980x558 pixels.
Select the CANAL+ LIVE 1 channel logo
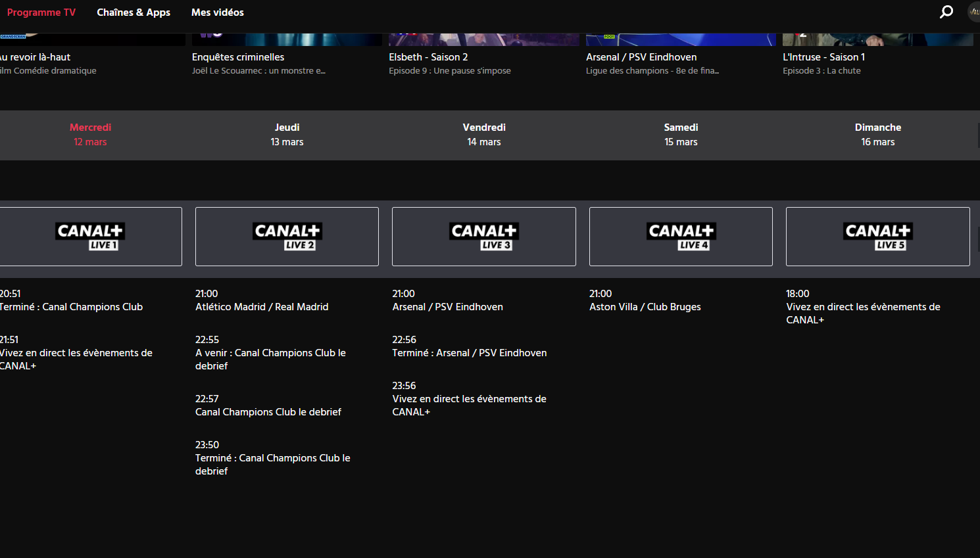tap(90, 237)
